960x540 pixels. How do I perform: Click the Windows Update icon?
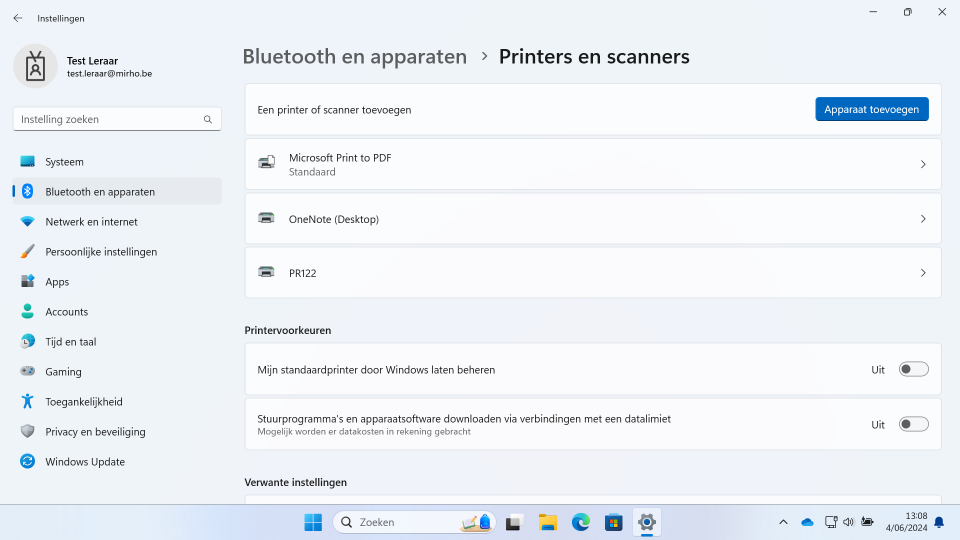(27, 462)
